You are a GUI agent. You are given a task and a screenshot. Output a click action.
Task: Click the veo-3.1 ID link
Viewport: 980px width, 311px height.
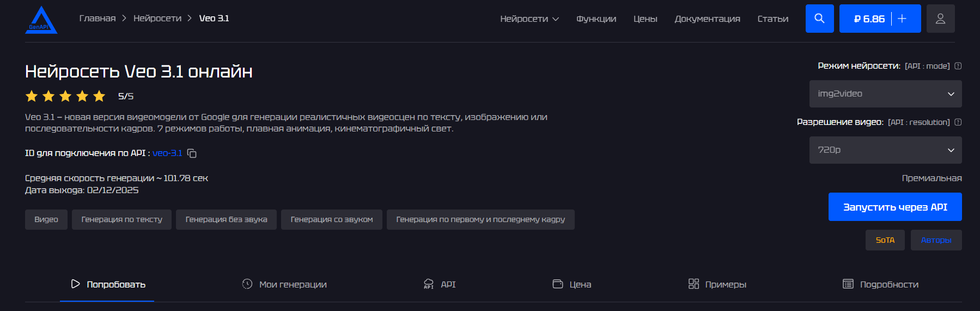167,153
